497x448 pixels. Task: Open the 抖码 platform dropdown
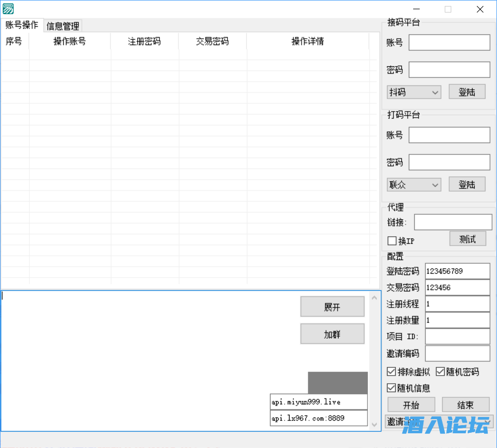[414, 93]
